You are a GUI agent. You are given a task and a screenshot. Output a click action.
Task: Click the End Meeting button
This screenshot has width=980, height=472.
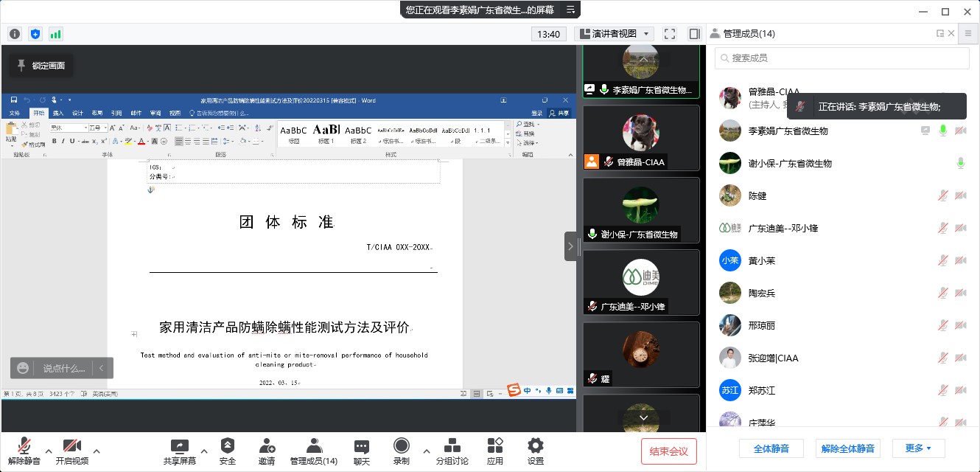tap(668, 451)
